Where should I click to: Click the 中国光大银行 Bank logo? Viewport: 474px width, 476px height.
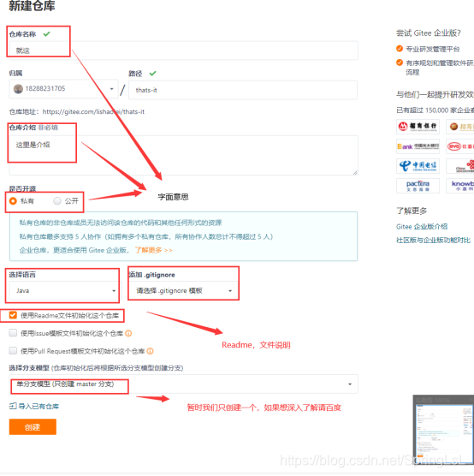click(418, 146)
